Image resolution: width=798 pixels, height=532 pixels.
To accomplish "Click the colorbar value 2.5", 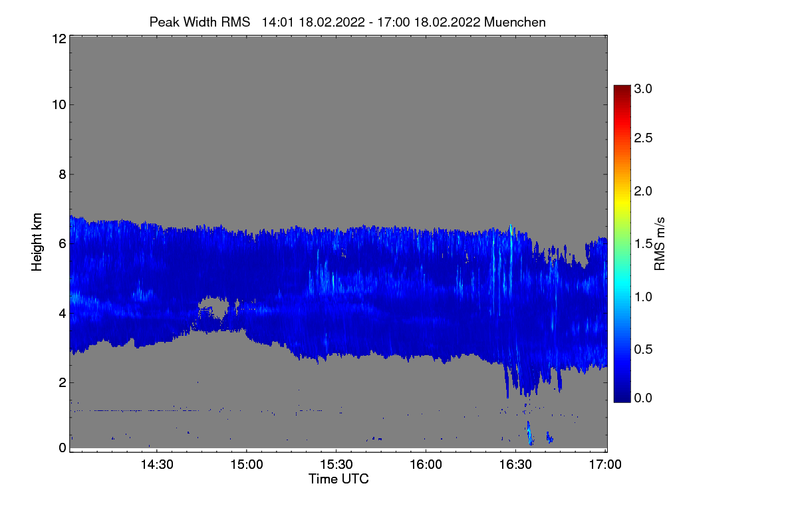I will pos(643,138).
